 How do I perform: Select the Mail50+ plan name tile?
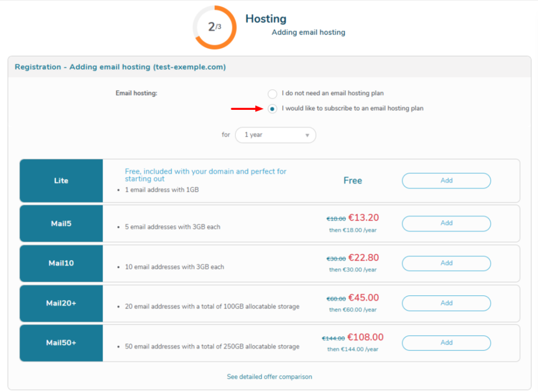pos(60,343)
